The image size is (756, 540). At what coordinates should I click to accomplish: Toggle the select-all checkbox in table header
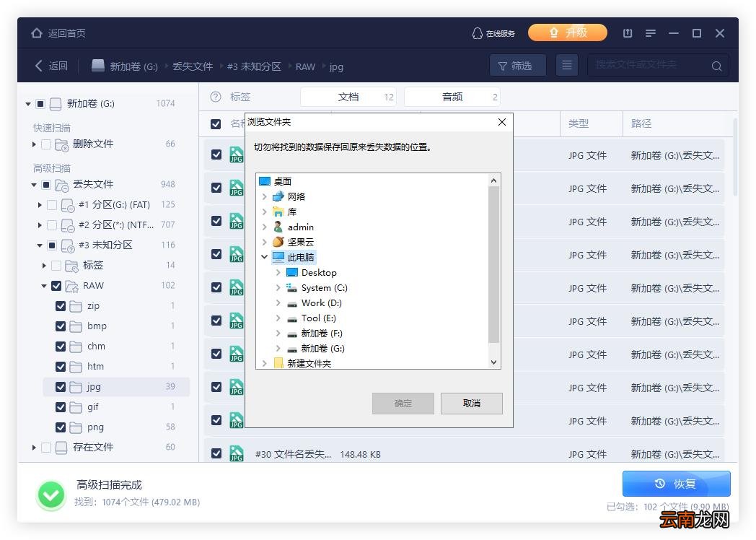click(x=216, y=124)
